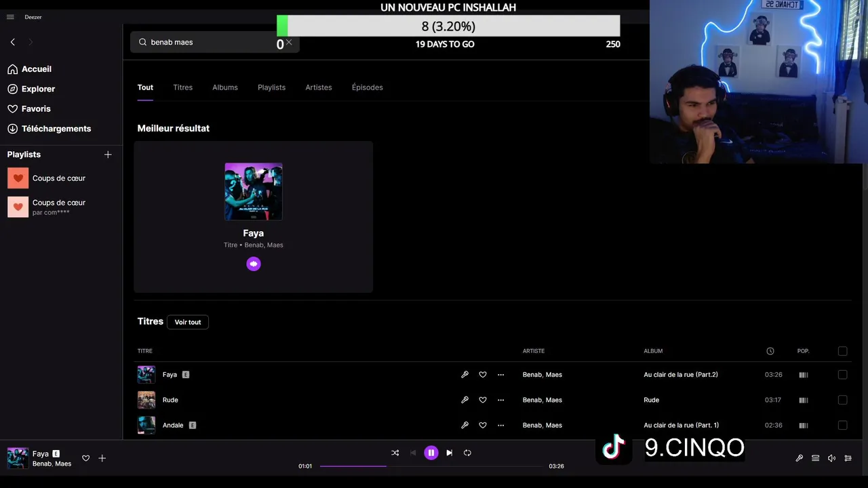Click the Andale track thumbnail in the list
This screenshot has width=868, height=488.
[146, 426]
